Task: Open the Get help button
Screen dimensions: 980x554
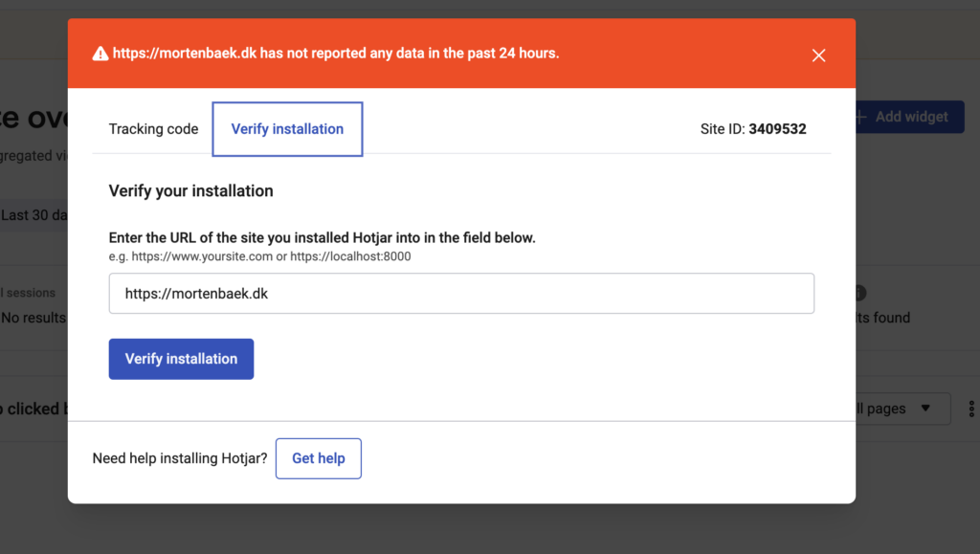Action: pos(319,458)
